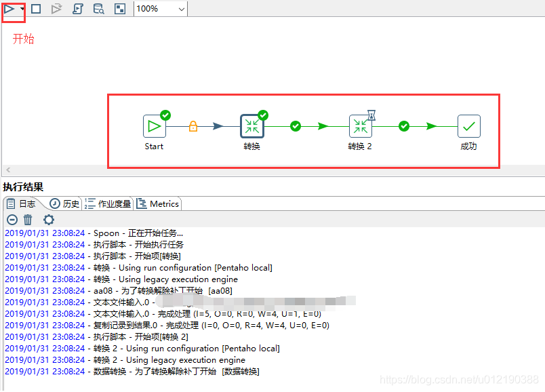Click the SQL script toolbar icon
The width and height of the screenshot is (545, 392).
pyautogui.click(x=78, y=9)
